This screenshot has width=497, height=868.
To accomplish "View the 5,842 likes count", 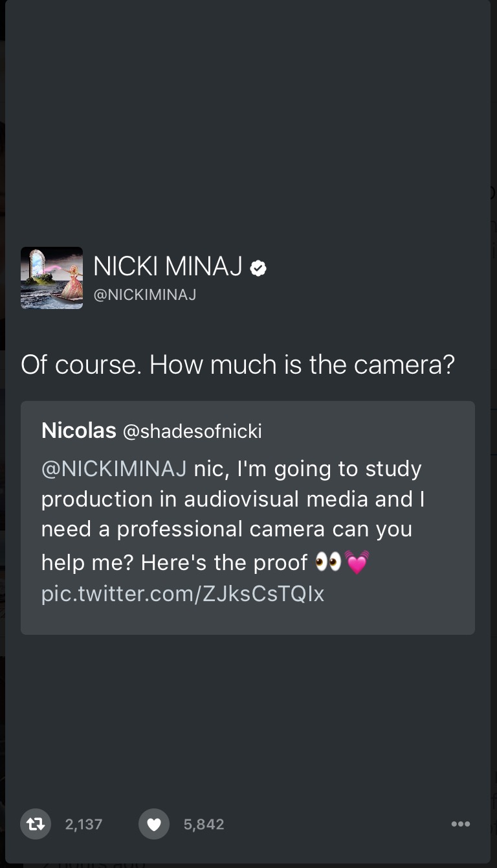I will point(204,825).
